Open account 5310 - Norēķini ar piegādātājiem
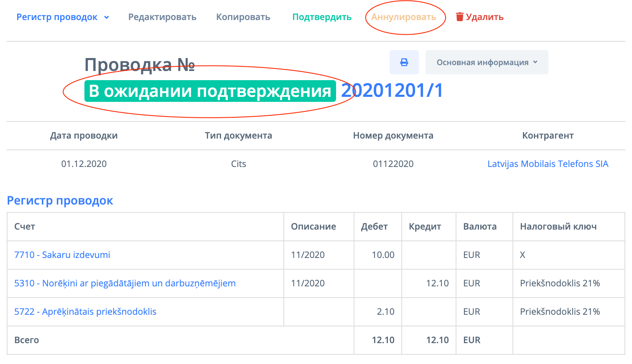Screen dimensions: 632x364 coord(125,283)
